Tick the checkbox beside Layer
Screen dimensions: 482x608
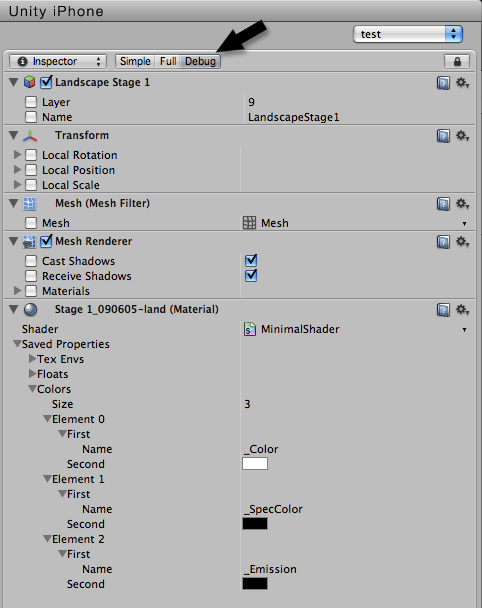tap(31, 102)
